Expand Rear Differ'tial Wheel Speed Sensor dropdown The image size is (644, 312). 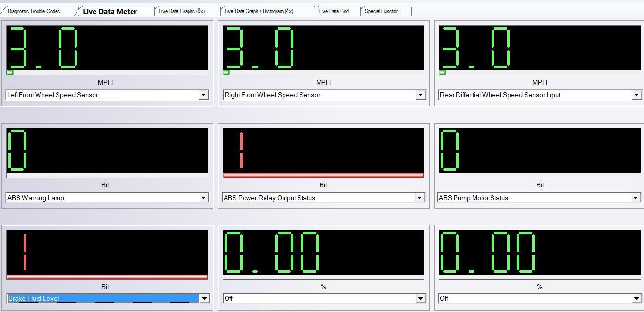(x=636, y=95)
